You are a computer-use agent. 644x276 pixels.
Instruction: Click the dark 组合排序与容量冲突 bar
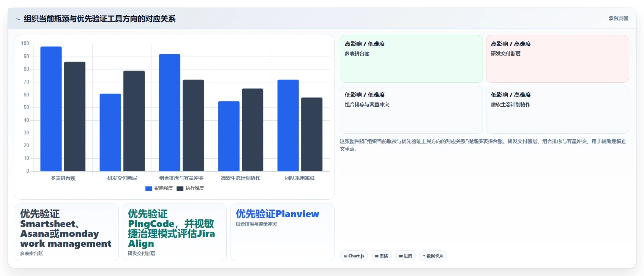tap(193, 125)
